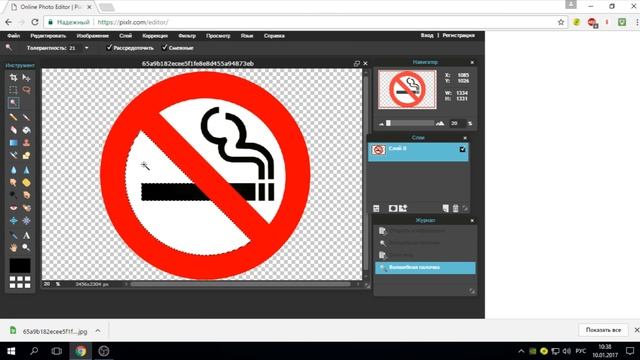Toggle visibility checkbox of Слой 0
640x360 pixels.
click(462, 149)
